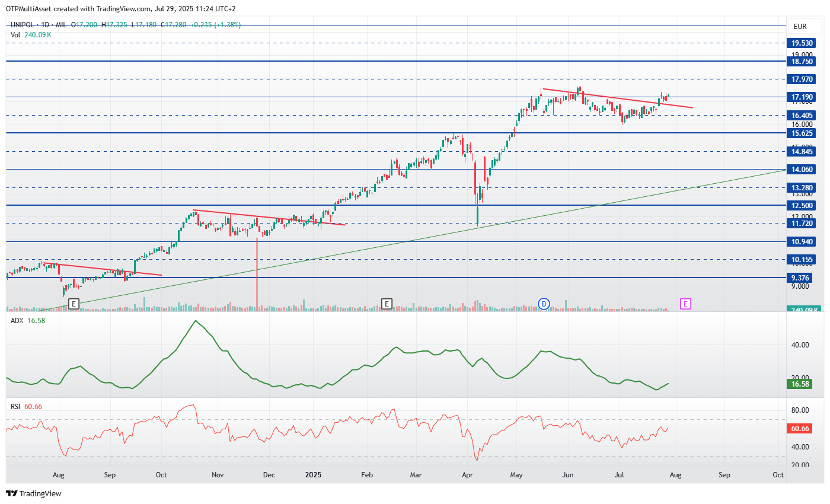This screenshot has width=830, height=504.
Task: Click the TradingView logo
Action: pyautogui.click(x=34, y=493)
